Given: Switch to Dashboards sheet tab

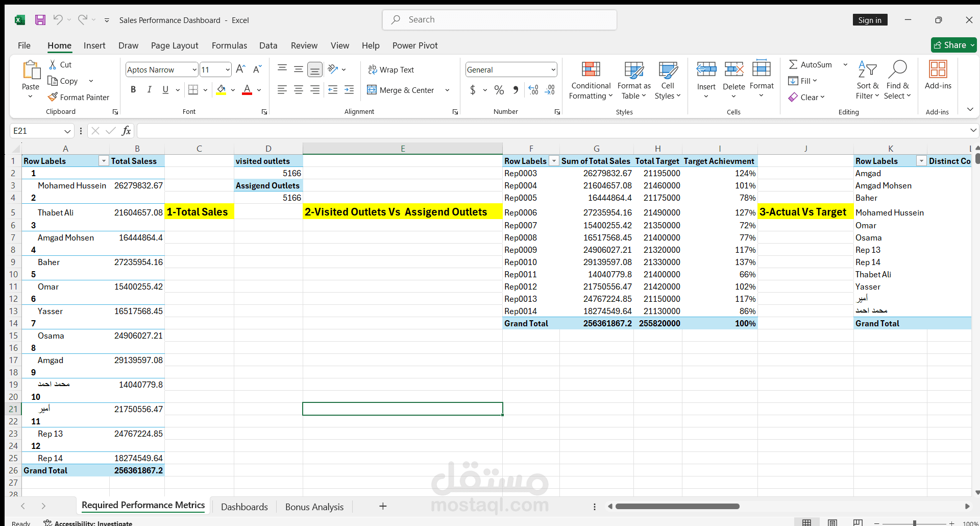Looking at the screenshot, I should pyautogui.click(x=244, y=507).
